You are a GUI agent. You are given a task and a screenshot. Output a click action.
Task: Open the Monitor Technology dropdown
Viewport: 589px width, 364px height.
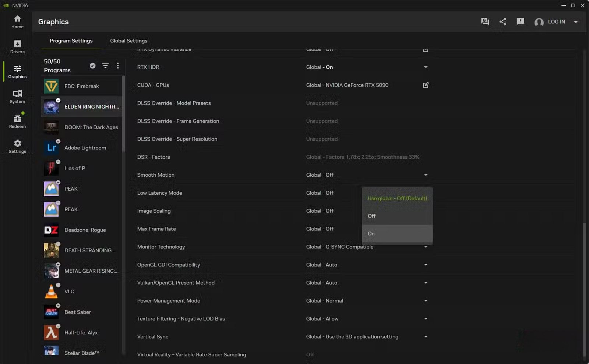tap(426, 247)
